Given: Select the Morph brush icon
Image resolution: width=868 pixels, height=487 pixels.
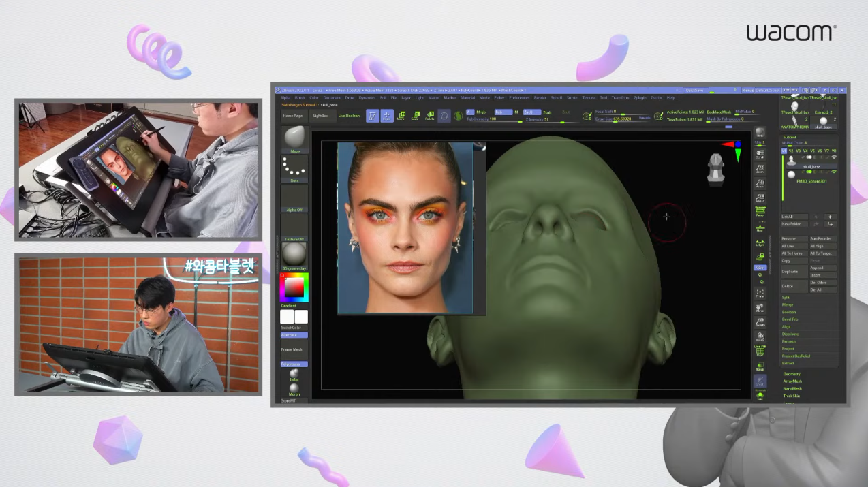Looking at the screenshot, I should click(x=294, y=390).
